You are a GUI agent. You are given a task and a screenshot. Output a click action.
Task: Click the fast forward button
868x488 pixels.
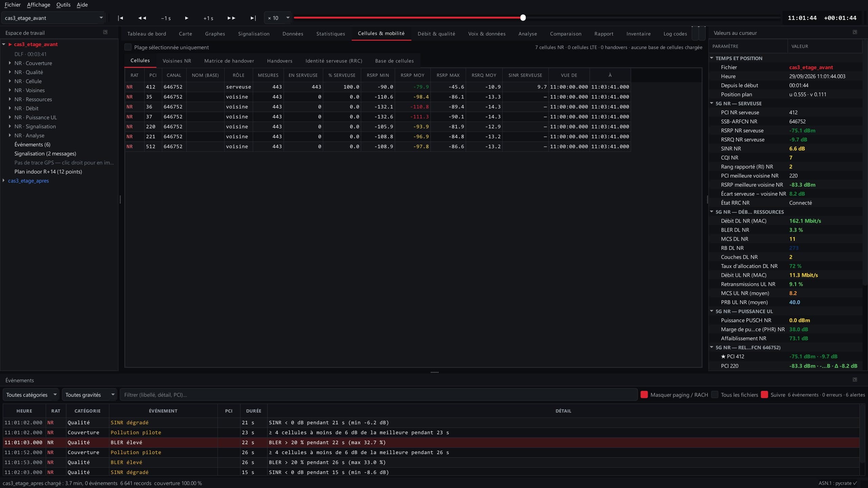coord(231,18)
